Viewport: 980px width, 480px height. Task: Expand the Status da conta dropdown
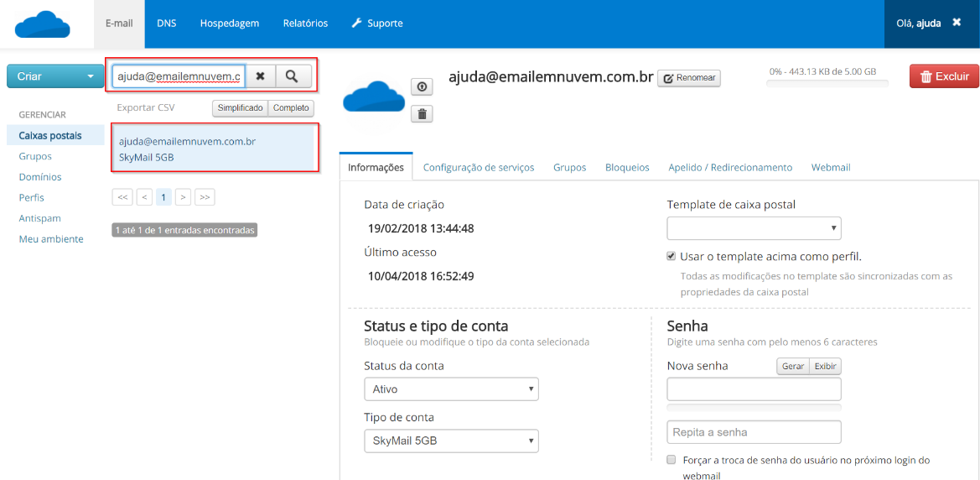pos(451,389)
